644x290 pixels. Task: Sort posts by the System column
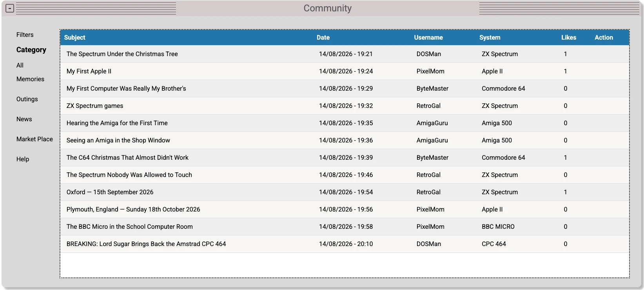click(x=490, y=37)
